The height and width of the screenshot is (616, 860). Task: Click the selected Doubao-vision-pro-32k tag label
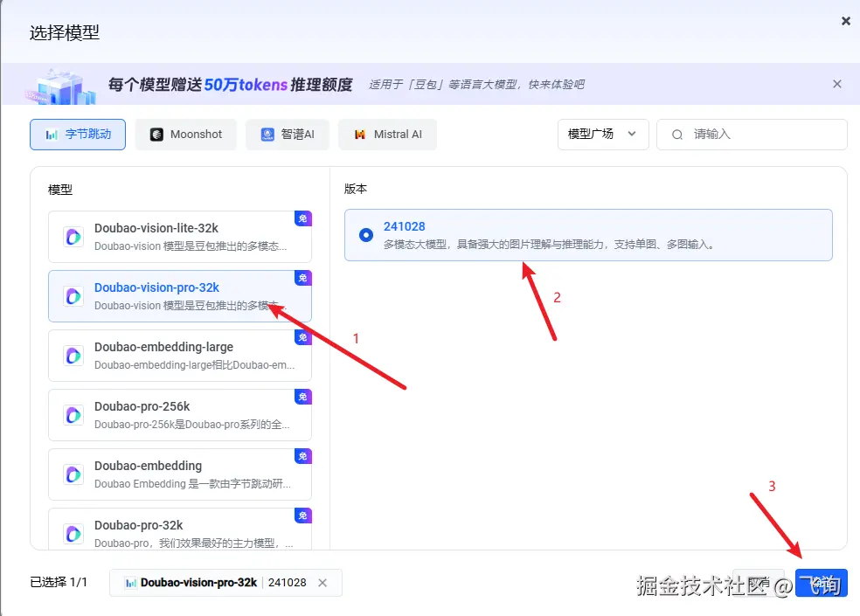coord(198,583)
